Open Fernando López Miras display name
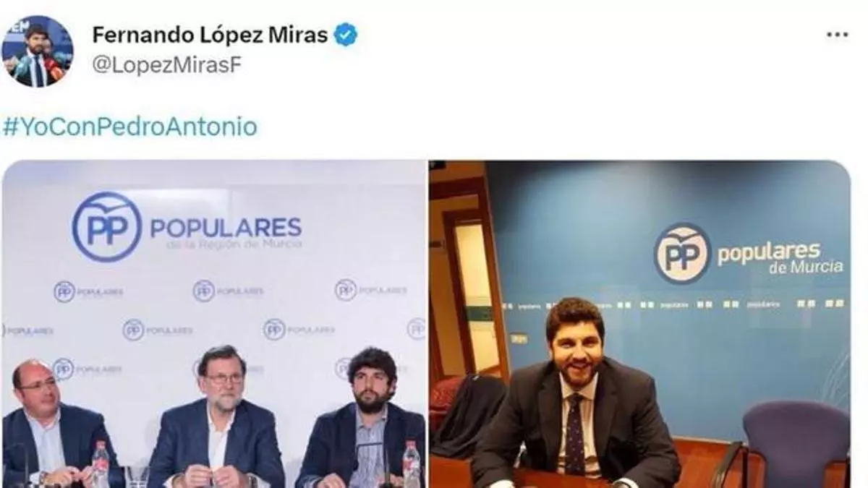The height and width of the screenshot is (488, 868). 210,35
